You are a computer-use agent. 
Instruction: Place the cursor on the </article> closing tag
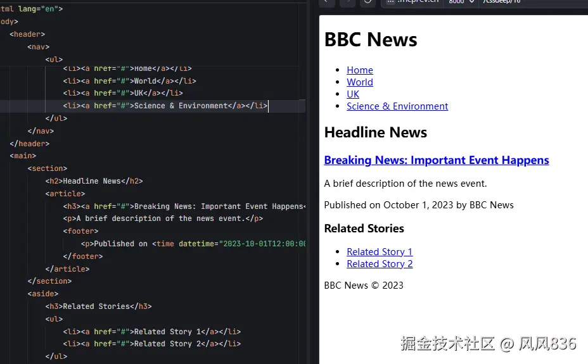pos(68,269)
